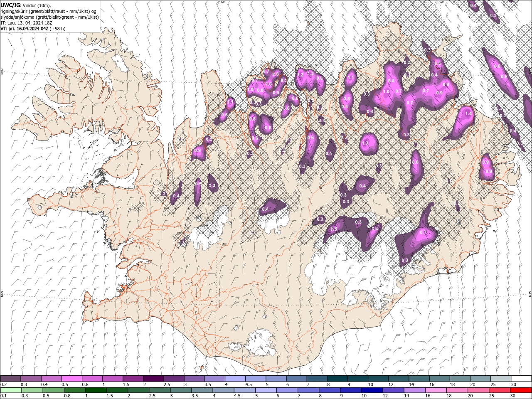Click the 'slydda/snjókoma' legend description line
Image resolution: width=532 pixels, height=399 pixels.
coord(49,17)
